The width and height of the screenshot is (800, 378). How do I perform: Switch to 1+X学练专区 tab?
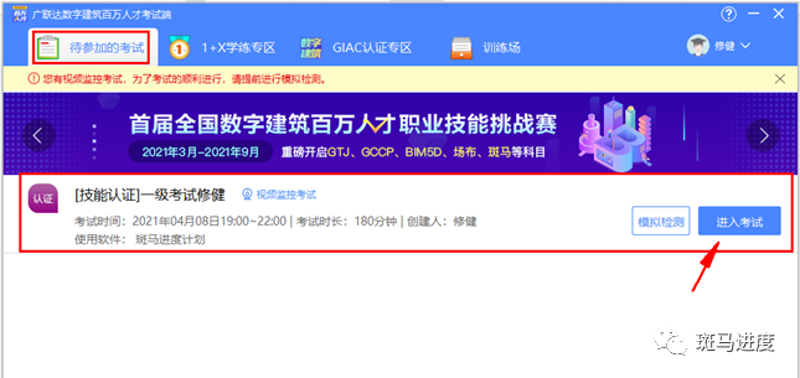coord(222,48)
